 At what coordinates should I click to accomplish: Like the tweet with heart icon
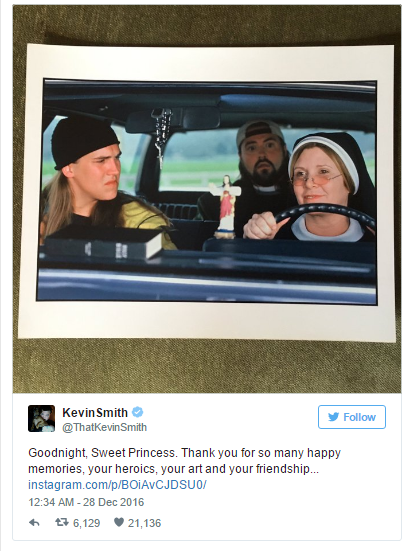pos(119,523)
